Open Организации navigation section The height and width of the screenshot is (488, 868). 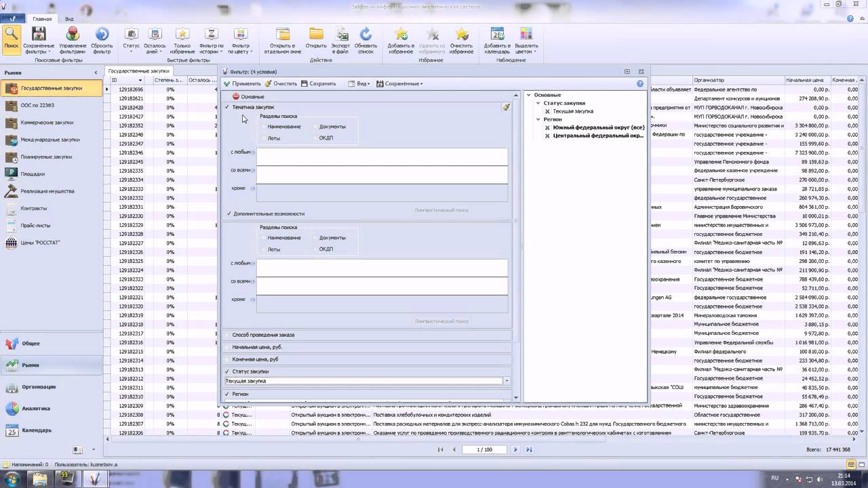[x=52, y=387]
